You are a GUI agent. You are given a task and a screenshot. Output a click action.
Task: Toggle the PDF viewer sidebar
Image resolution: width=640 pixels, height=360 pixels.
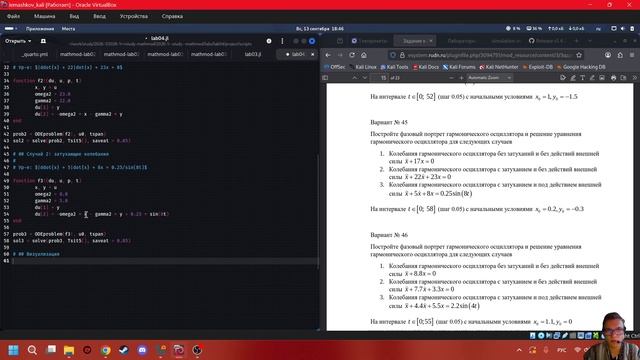coord(325,78)
